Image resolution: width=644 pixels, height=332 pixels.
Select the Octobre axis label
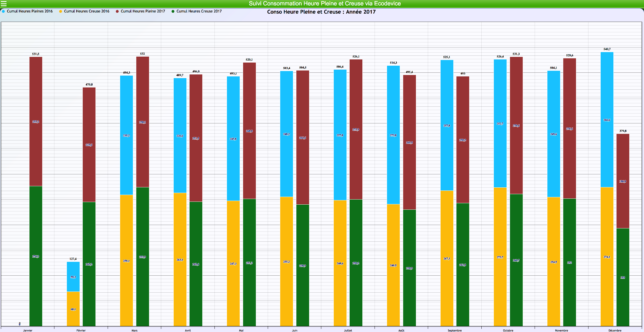508,330
